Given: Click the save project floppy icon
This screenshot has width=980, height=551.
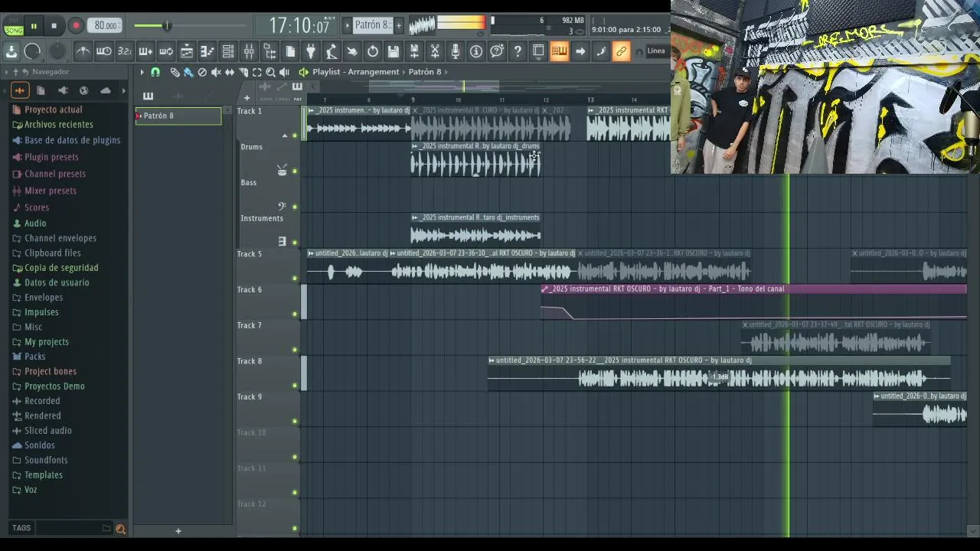Looking at the screenshot, I should 394,51.
